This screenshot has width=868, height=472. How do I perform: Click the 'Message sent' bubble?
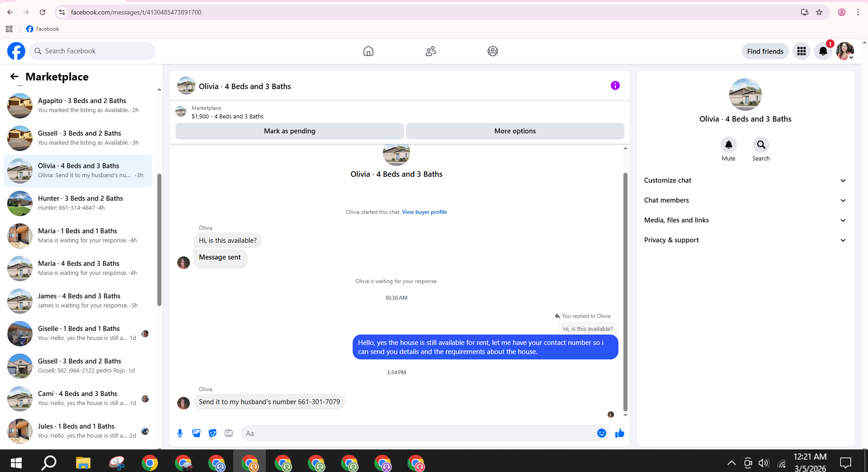point(220,259)
